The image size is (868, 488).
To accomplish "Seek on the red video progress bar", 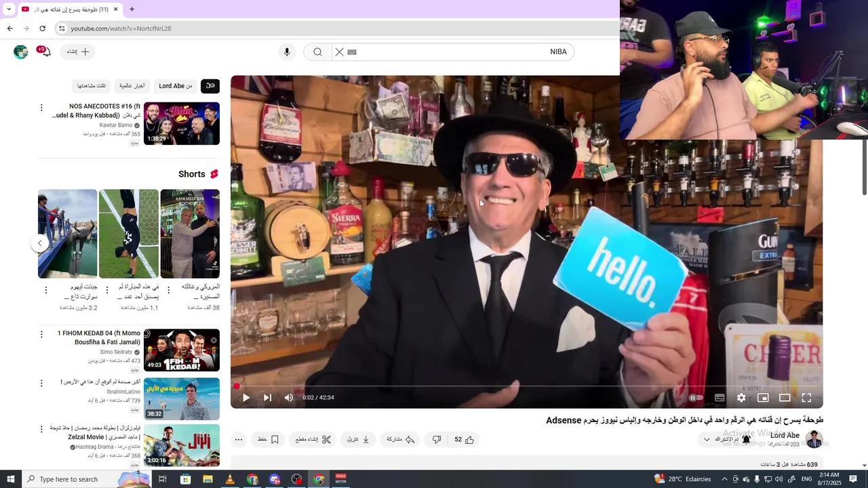I will pyautogui.click(x=526, y=386).
